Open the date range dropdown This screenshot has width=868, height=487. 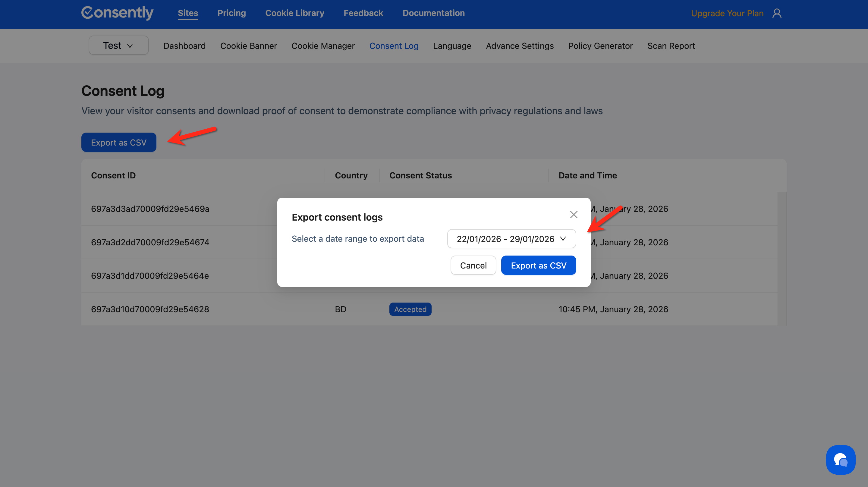point(511,239)
